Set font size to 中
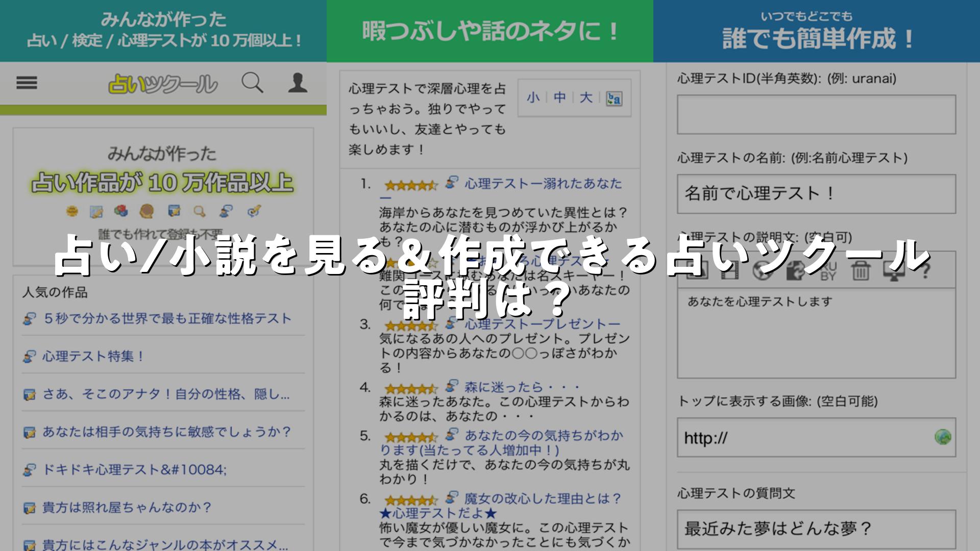This screenshot has width=980, height=551. [x=559, y=97]
